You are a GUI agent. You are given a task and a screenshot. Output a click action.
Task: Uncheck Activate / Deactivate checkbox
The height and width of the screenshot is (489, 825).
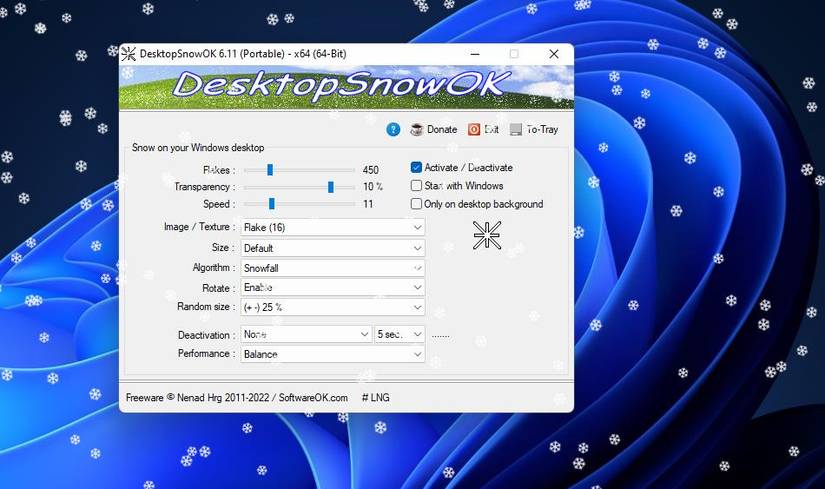(416, 167)
